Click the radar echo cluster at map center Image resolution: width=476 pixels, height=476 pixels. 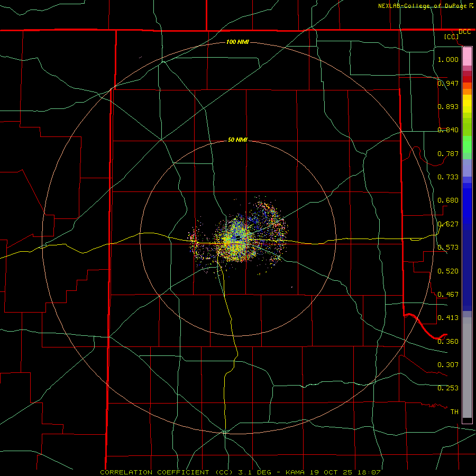(239, 239)
